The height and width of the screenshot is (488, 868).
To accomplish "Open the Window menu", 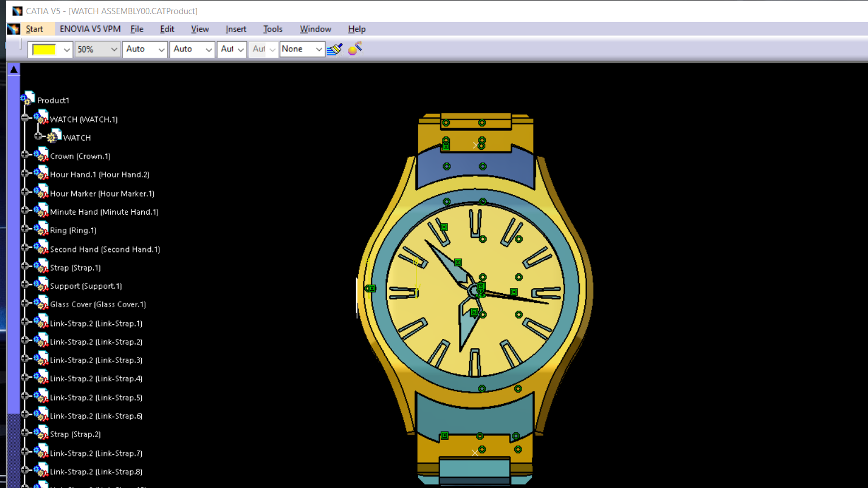I will pyautogui.click(x=315, y=29).
